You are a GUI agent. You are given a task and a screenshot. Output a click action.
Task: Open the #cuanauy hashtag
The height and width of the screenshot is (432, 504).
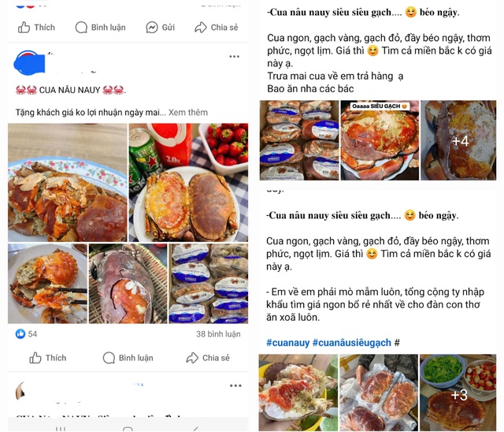click(x=287, y=343)
